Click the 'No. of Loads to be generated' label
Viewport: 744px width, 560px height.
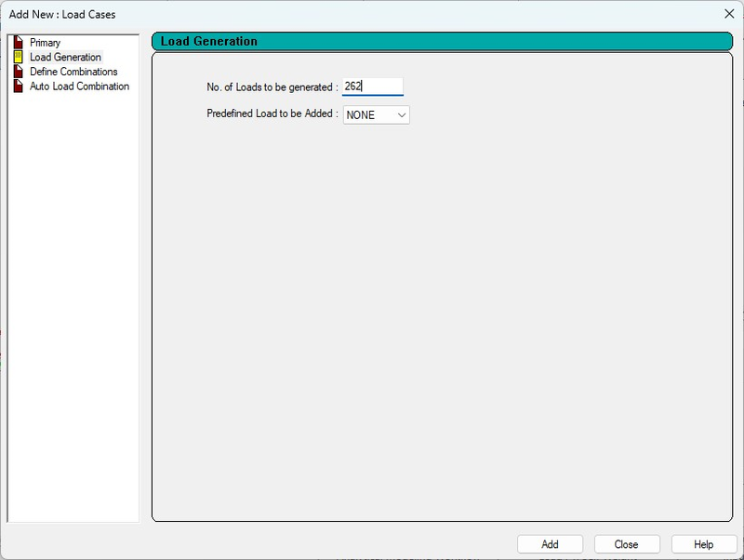(272, 87)
